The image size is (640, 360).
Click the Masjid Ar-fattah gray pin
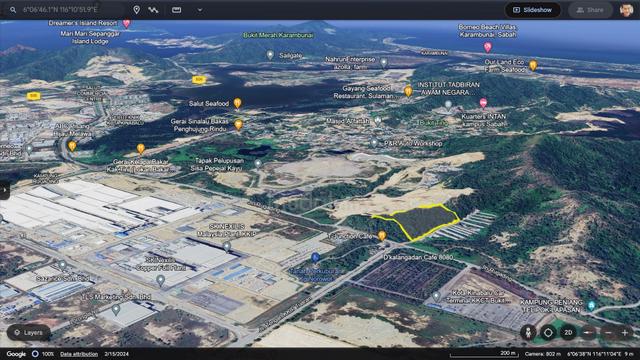(x=378, y=121)
